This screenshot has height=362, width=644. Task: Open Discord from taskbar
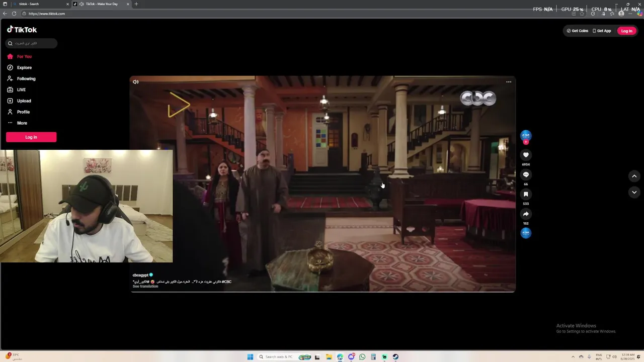[x=351, y=357]
